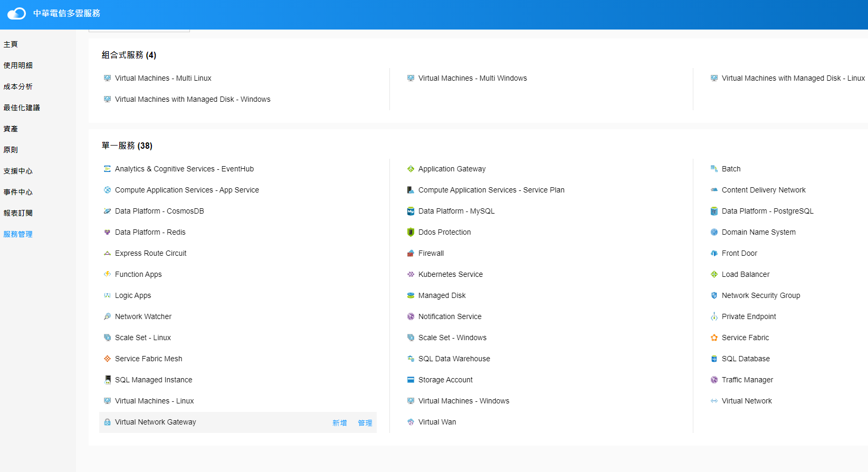This screenshot has width=868, height=472.
Task: Click the SQL Data Warehouse icon
Action: point(411,359)
